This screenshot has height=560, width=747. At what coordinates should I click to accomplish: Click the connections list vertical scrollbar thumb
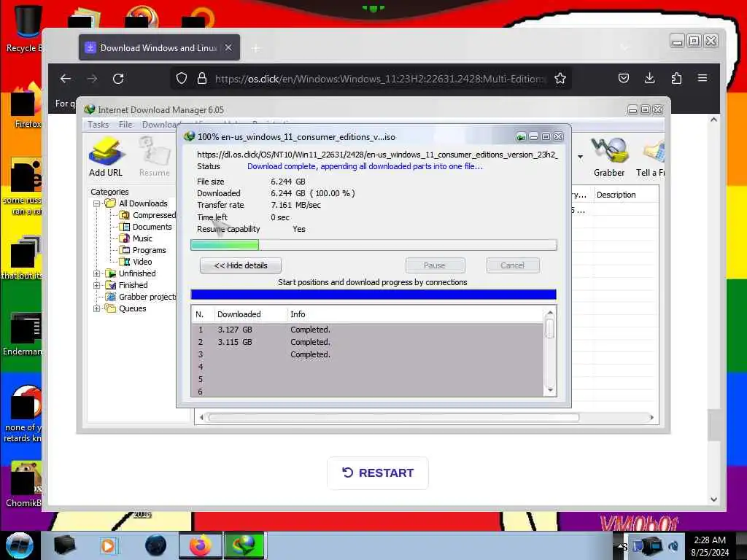tap(550, 329)
